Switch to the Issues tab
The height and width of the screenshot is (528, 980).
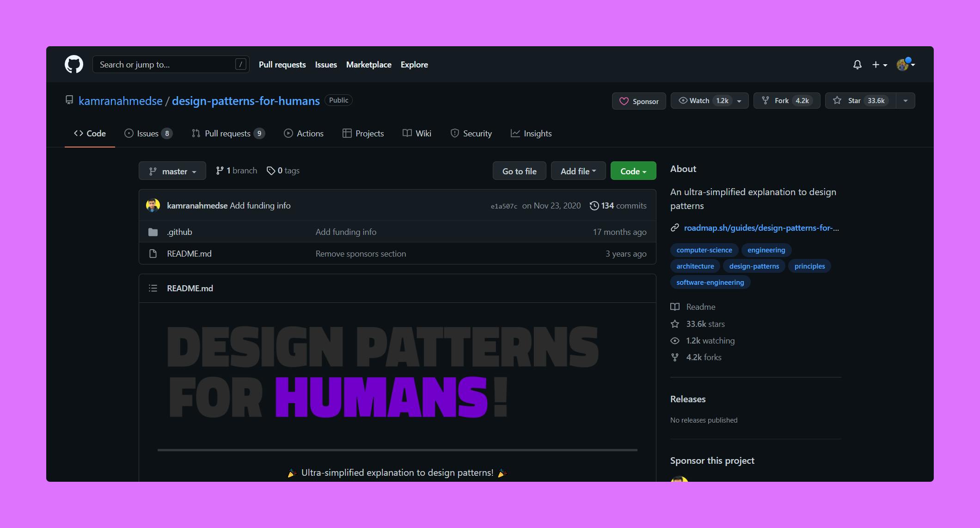click(148, 134)
